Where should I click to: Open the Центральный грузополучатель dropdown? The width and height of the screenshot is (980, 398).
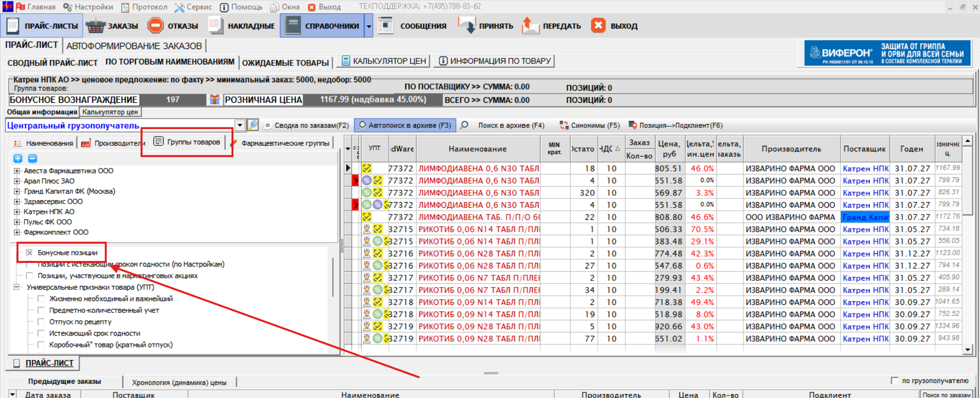240,125
